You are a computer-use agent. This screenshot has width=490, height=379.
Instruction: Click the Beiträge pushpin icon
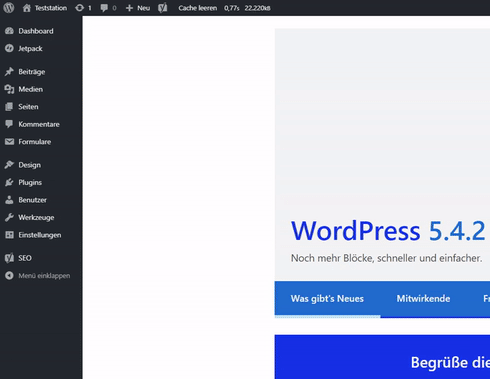[9, 72]
